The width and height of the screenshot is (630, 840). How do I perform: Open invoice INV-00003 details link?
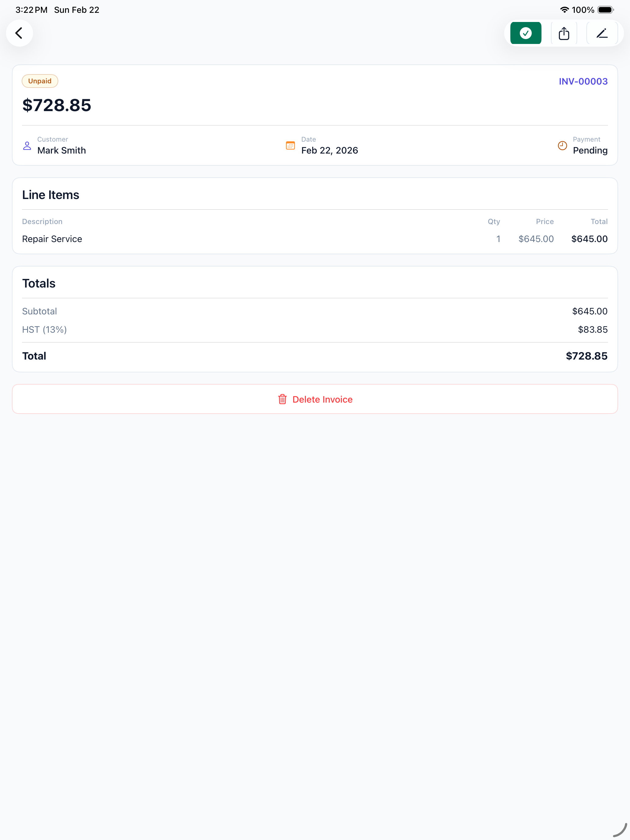(583, 81)
